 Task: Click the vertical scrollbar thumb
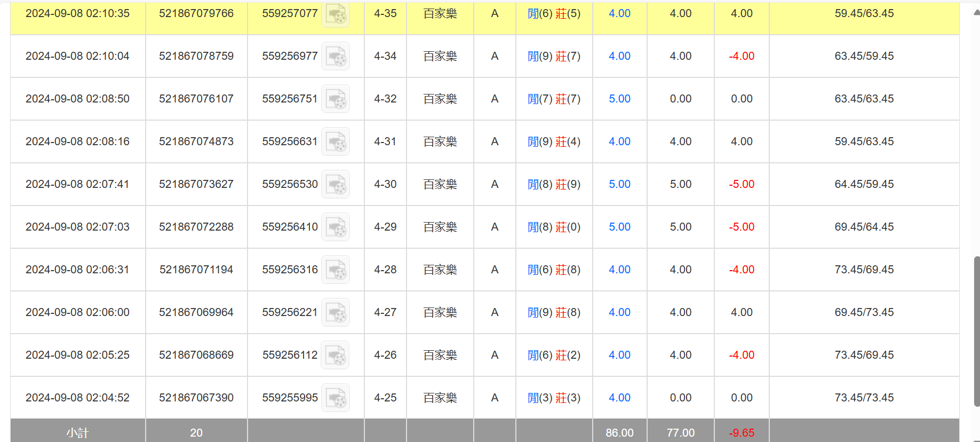coord(976,331)
